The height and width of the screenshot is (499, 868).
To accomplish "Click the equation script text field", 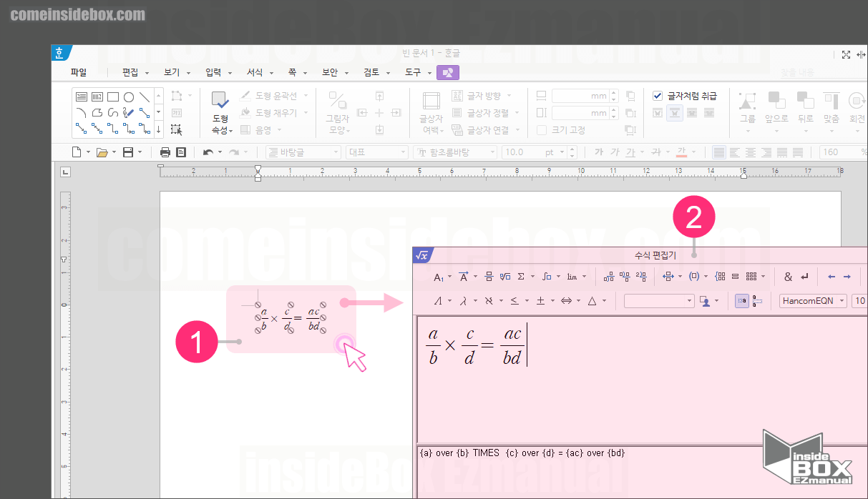I will click(x=643, y=473).
